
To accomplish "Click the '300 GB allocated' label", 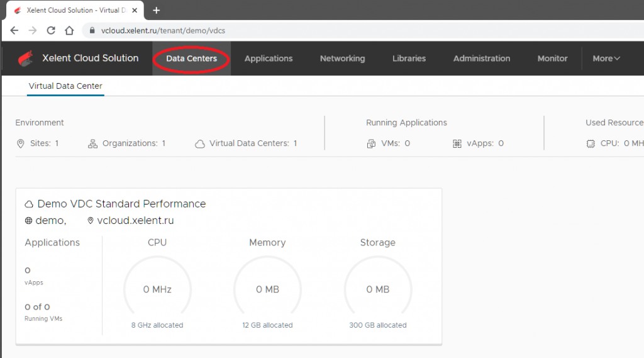I will click(378, 325).
